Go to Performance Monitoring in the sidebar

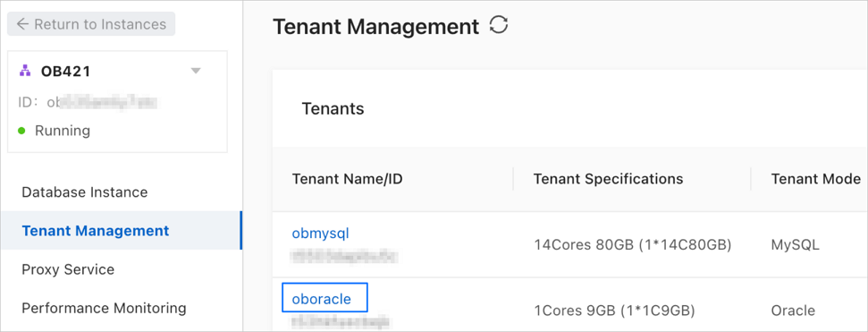[104, 308]
